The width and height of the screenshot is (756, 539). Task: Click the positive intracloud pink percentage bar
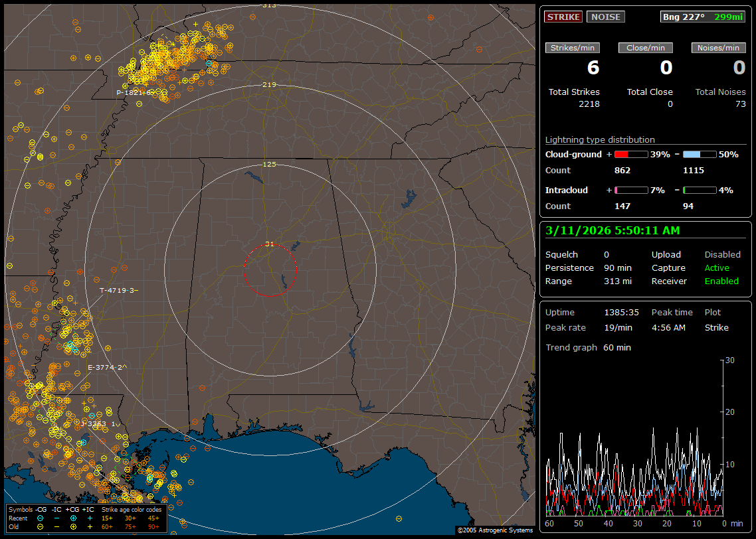(x=630, y=190)
